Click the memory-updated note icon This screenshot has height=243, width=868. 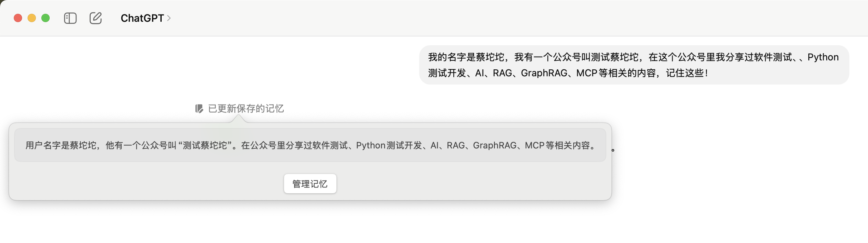click(x=199, y=109)
